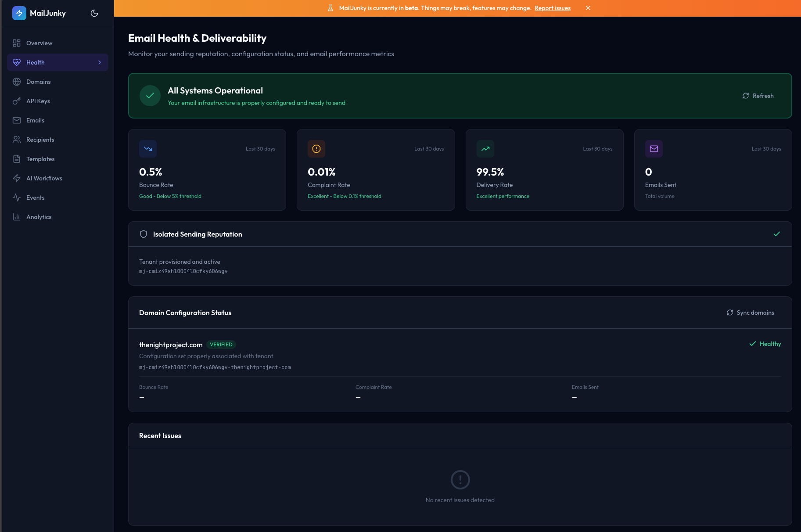
Task: Click the AI Workflows lightning icon
Action: [x=17, y=178]
